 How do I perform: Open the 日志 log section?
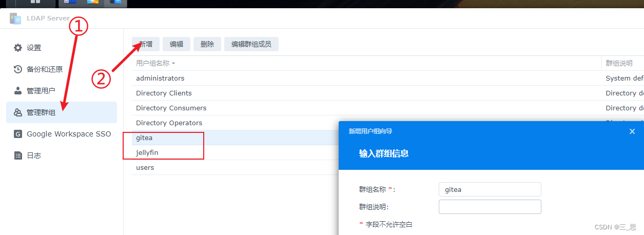coord(62,155)
